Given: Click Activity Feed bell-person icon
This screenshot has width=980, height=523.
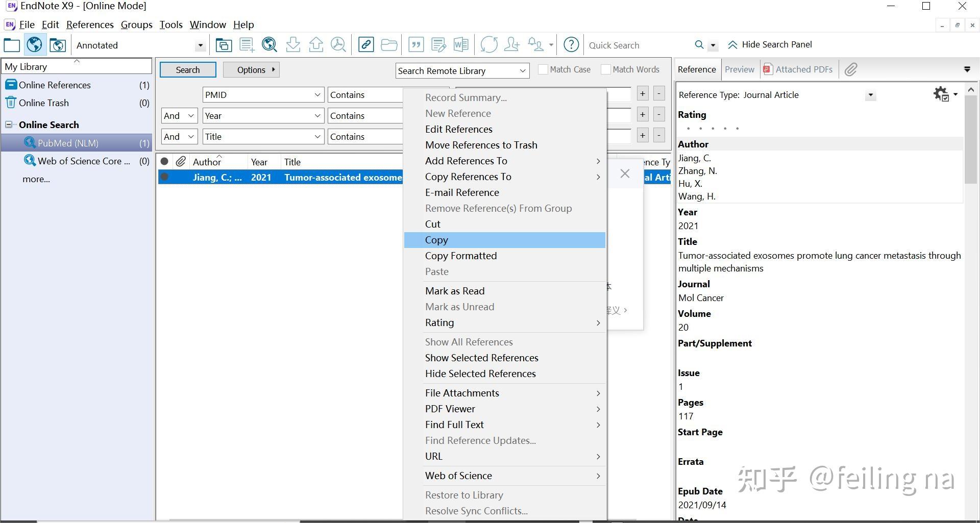Looking at the screenshot, I should point(535,45).
